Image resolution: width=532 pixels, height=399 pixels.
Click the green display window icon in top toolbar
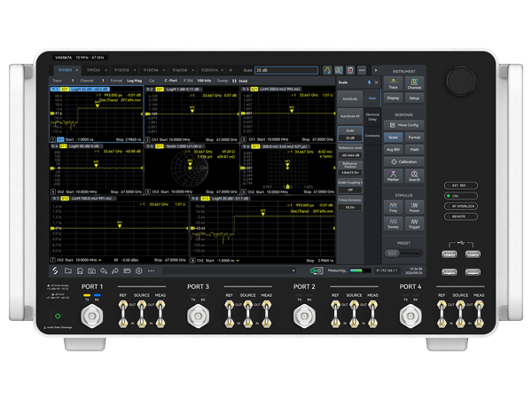point(339,70)
